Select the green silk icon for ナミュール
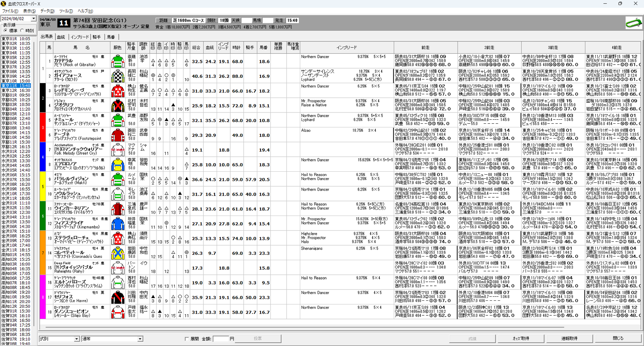 [118, 120]
